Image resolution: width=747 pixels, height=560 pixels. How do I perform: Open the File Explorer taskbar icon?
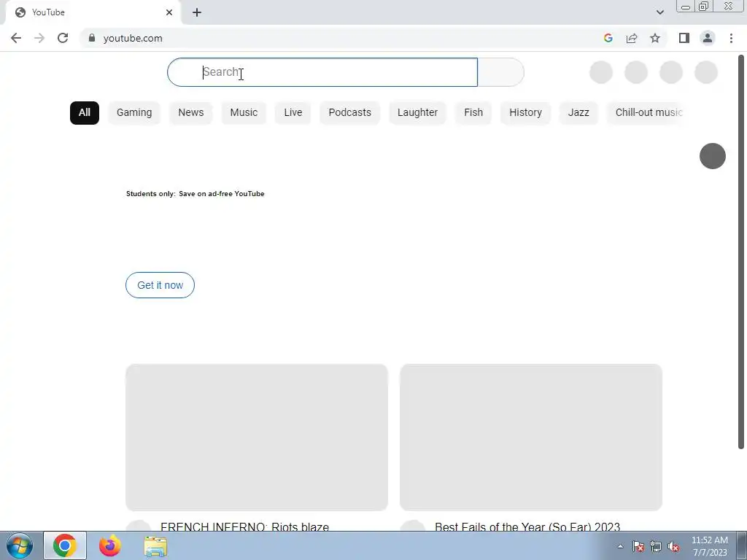click(155, 547)
